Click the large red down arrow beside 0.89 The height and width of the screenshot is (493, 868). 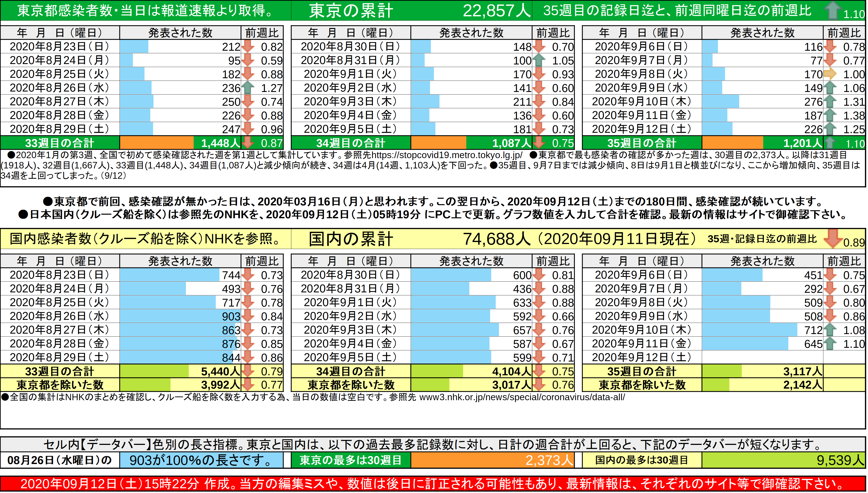833,239
